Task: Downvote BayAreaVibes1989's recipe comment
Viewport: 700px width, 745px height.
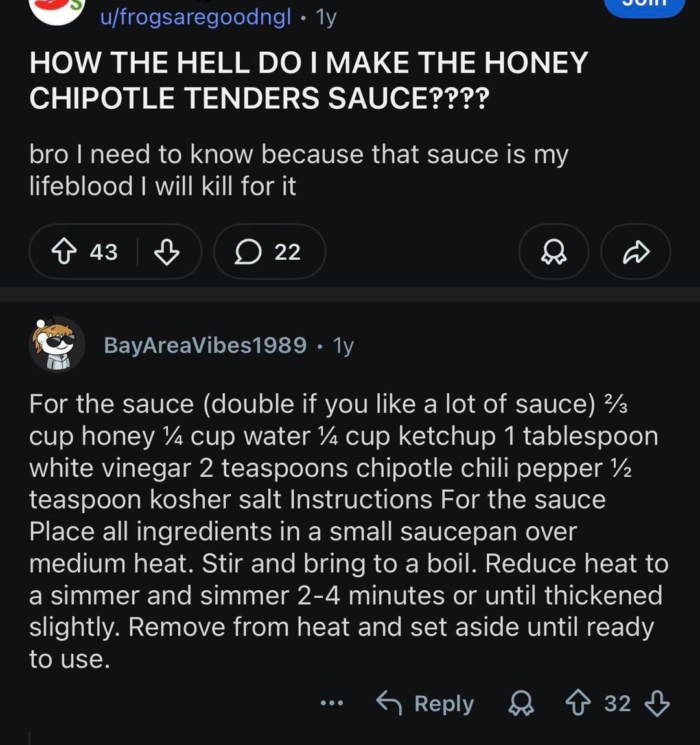Action: [x=657, y=704]
